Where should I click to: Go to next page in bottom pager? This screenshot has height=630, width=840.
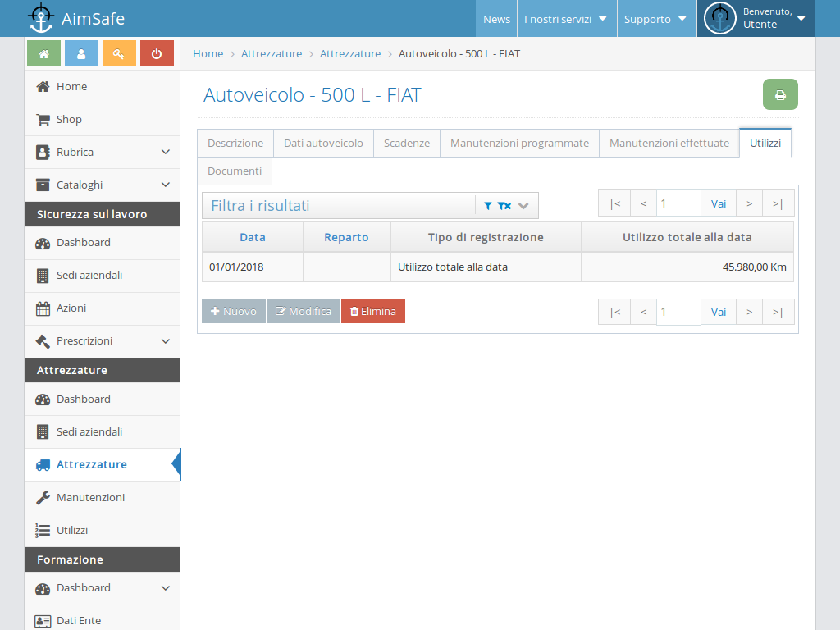750,312
